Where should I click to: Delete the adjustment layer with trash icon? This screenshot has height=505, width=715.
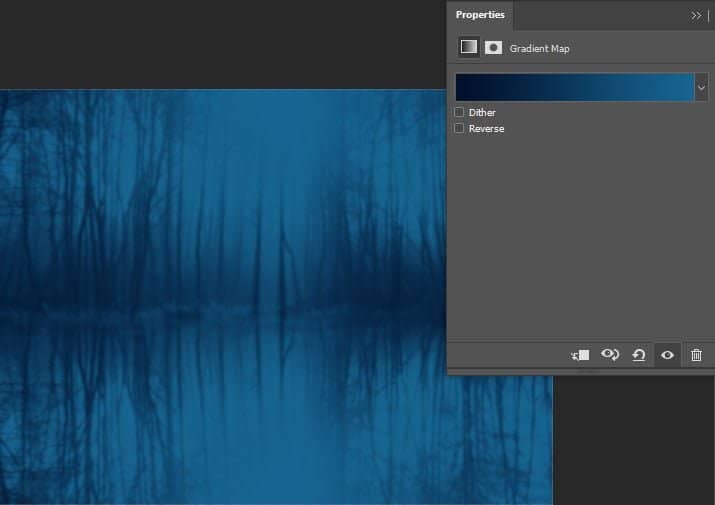point(697,355)
